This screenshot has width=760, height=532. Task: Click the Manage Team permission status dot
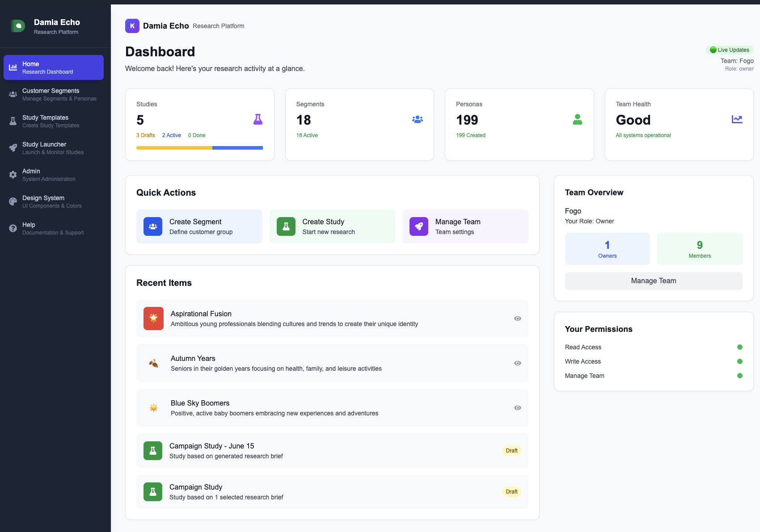(x=740, y=376)
